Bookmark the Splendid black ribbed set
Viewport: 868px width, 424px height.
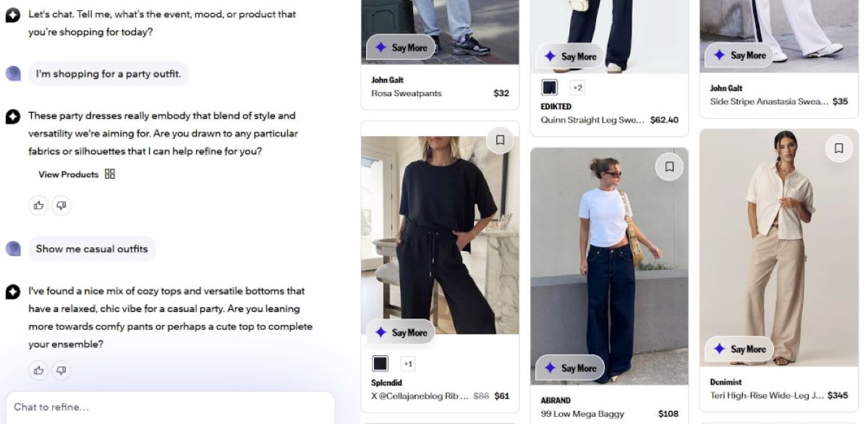click(500, 140)
